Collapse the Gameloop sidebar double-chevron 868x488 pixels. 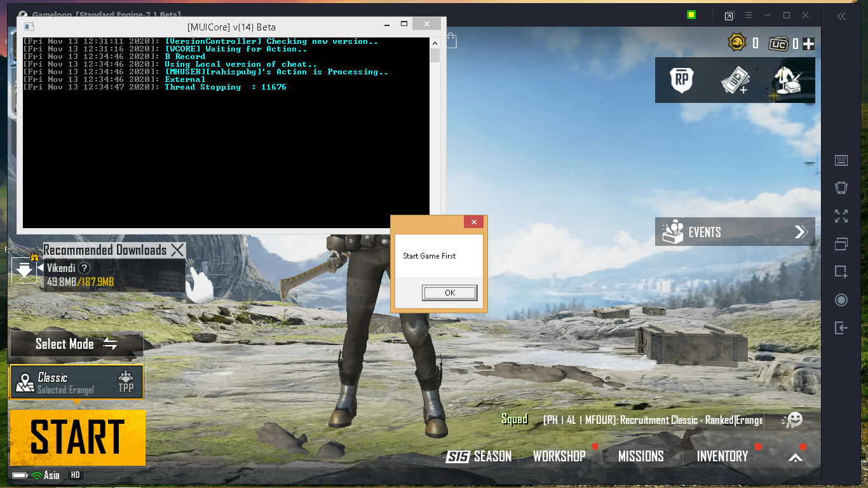pyautogui.click(x=841, y=17)
